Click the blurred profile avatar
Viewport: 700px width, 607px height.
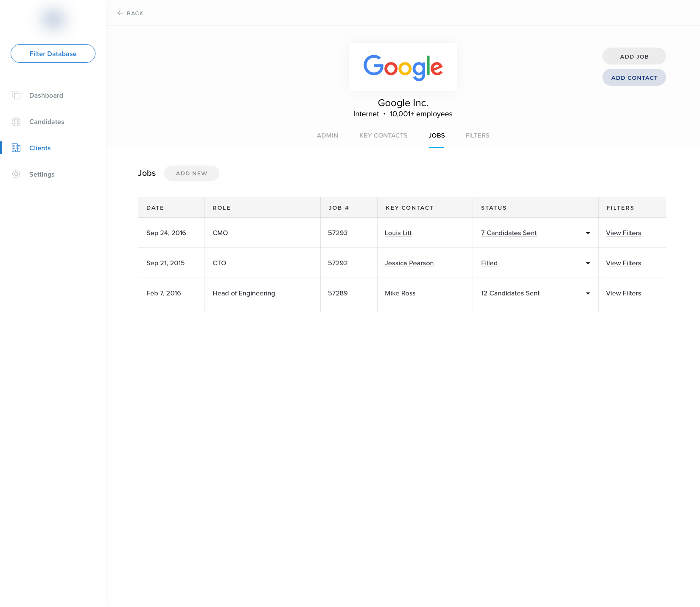point(53,20)
